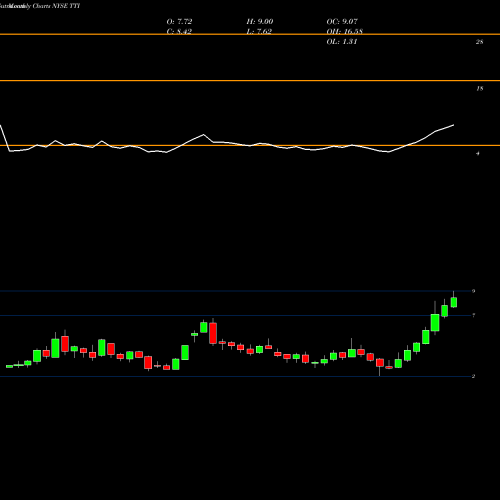Click the OH: 16.58 reading
Image resolution: width=500 pixels, height=500 pixels.
tap(345, 32)
